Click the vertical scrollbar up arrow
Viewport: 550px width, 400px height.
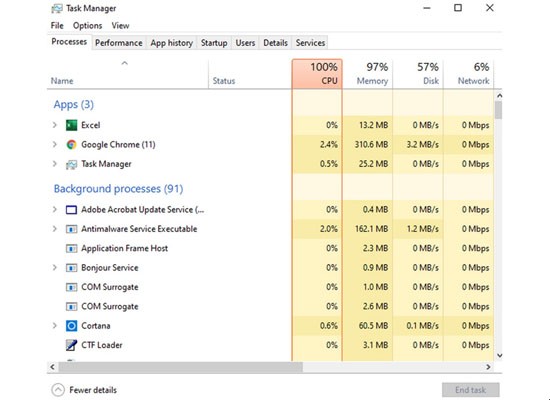499,96
